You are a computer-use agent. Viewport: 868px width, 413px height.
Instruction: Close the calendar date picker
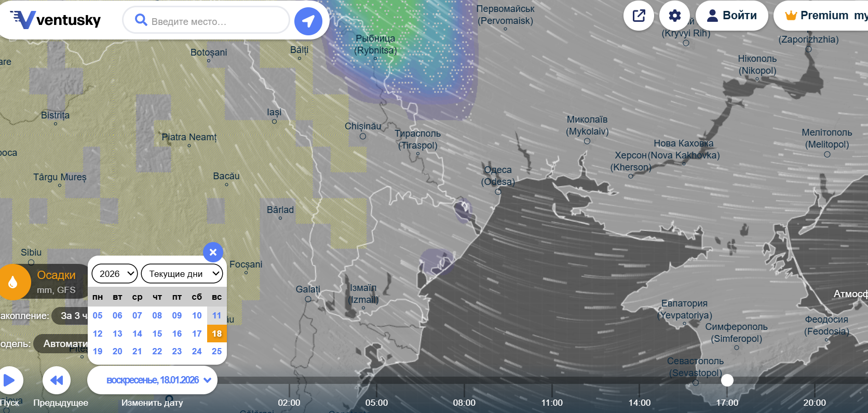point(213,252)
